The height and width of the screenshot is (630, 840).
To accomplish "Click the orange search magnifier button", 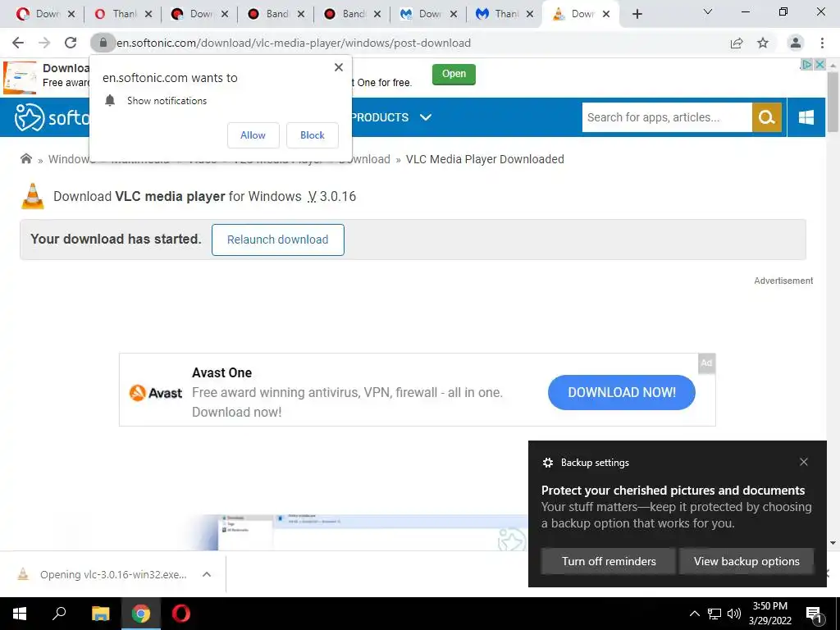I will [x=767, y=117].
